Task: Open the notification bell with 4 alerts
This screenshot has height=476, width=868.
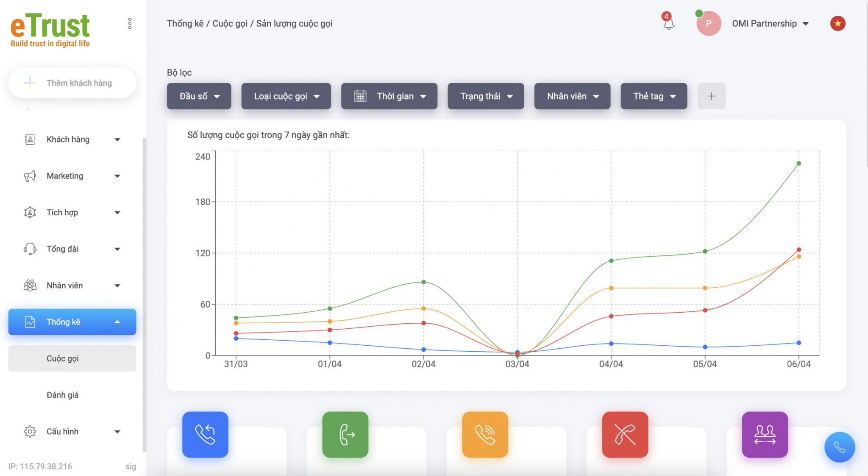Action: pyautogui.click(x=668, y=23)
